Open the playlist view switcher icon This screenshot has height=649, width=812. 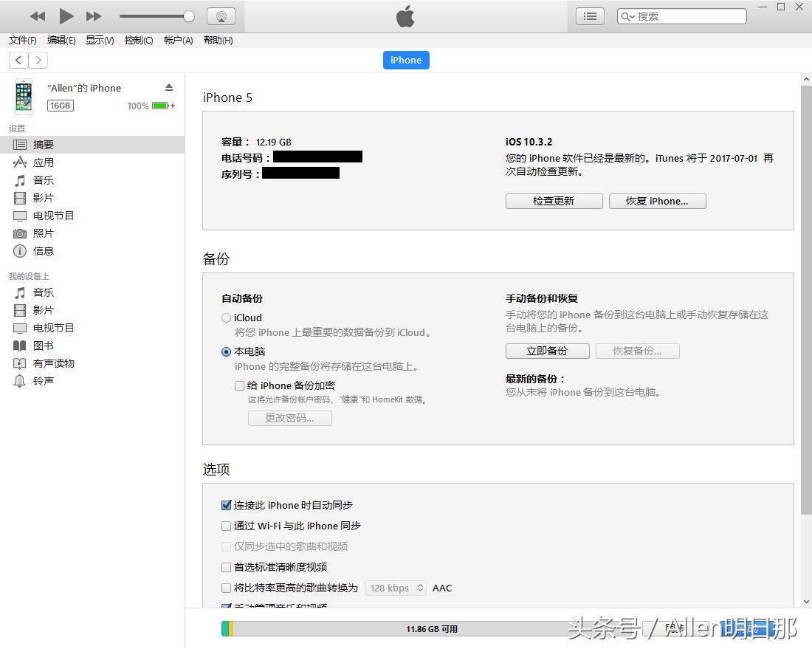tap(589, 16)
